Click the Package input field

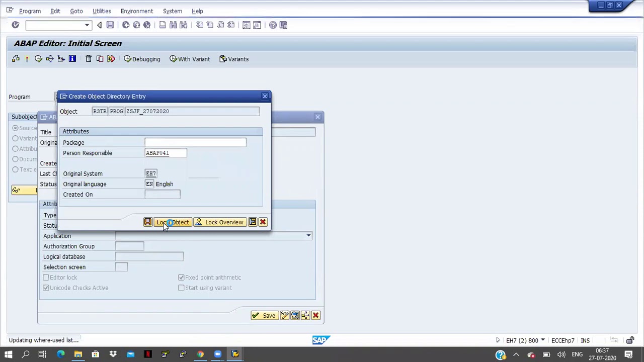(195, 143)
